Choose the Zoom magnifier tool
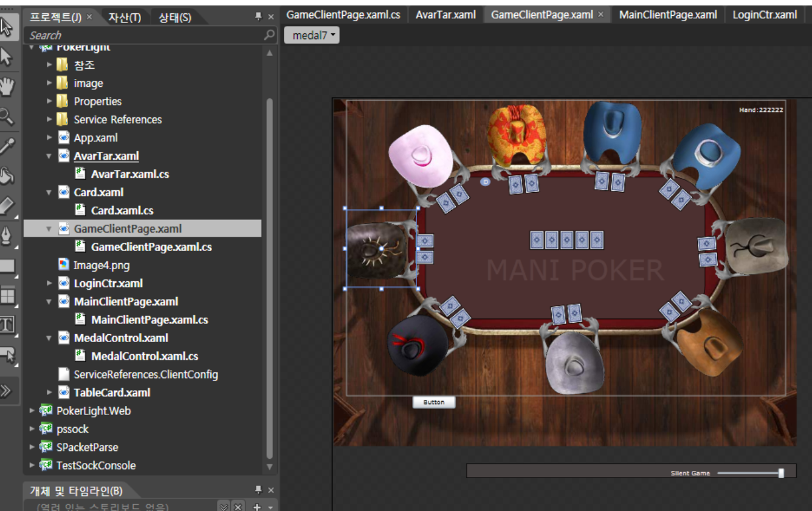 [7, 116]
